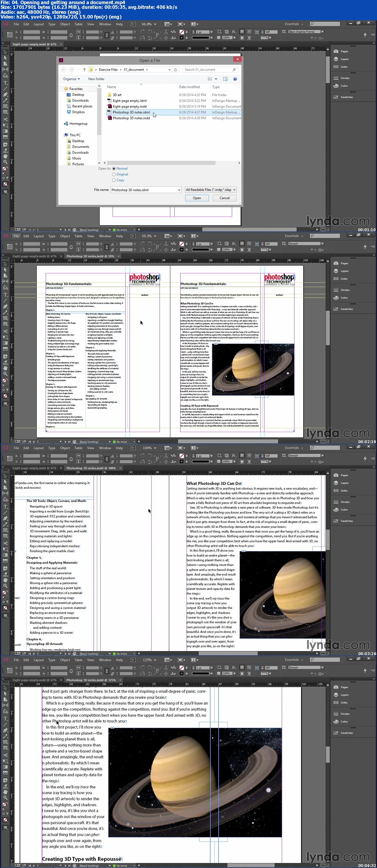
Task: Create a New folder in the dialog
Action: tap(96, 79)
